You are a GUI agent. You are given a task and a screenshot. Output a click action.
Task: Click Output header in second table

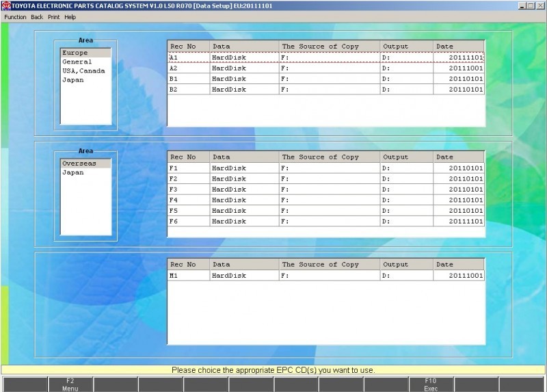point(406,157)
